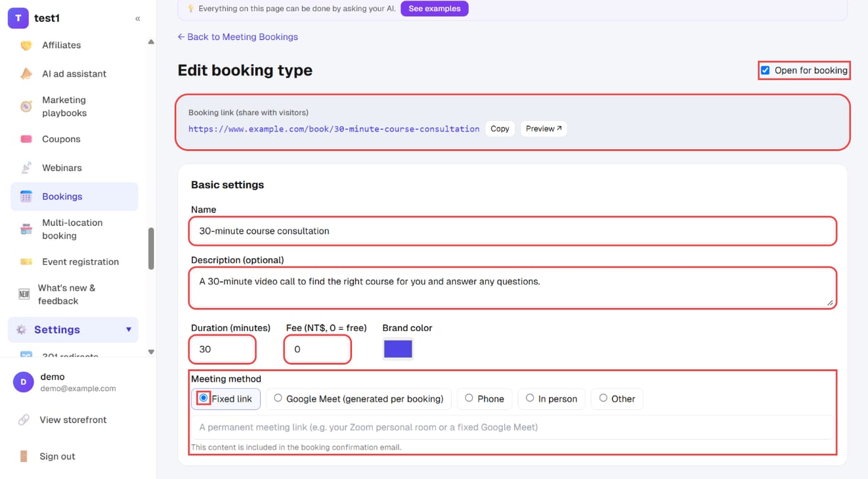Click the demo user avatar

tap(24, 382)
